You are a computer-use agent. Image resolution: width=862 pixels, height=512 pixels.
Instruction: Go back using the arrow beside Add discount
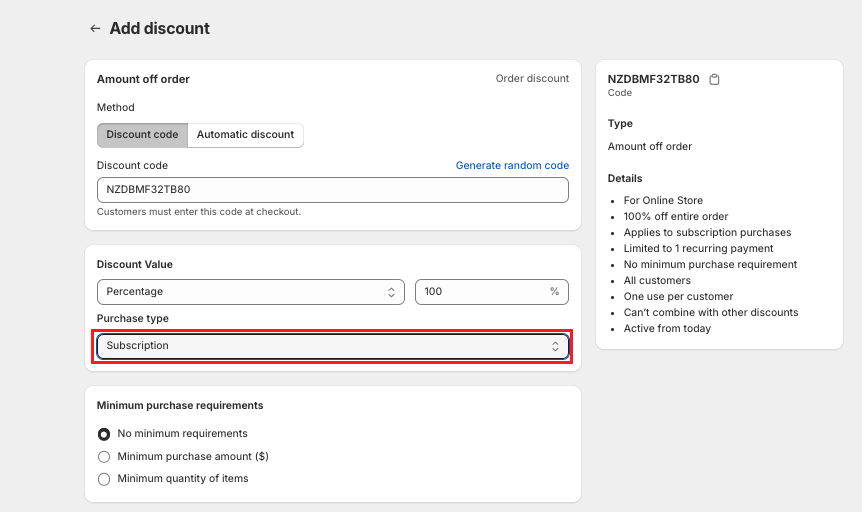click(x=95, y=29)
